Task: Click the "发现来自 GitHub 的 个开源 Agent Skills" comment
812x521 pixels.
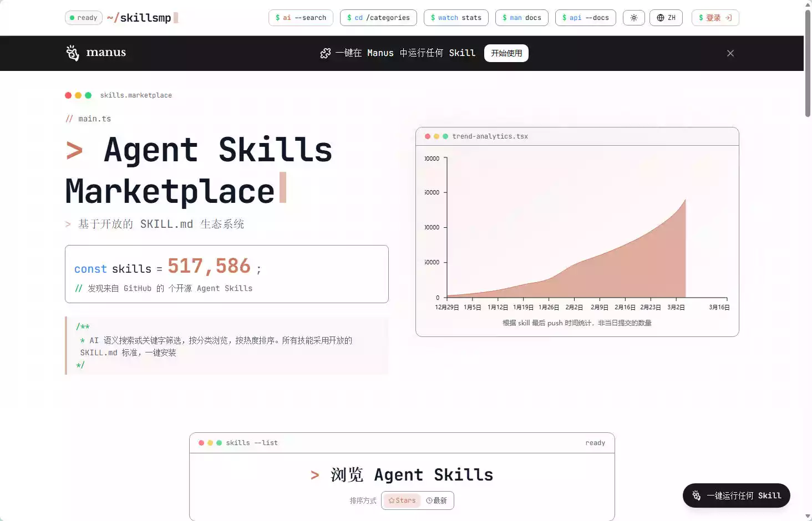Action: tap(170, 288)
